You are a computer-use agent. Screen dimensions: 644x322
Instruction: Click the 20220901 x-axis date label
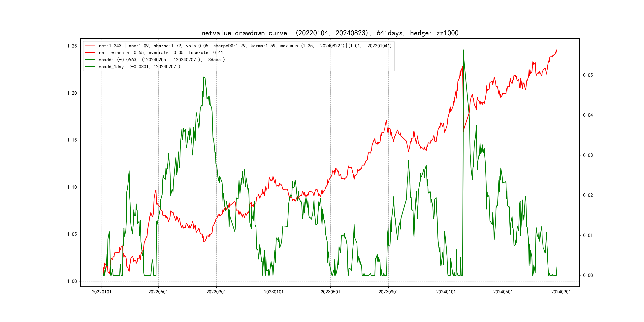pos(216,292)
